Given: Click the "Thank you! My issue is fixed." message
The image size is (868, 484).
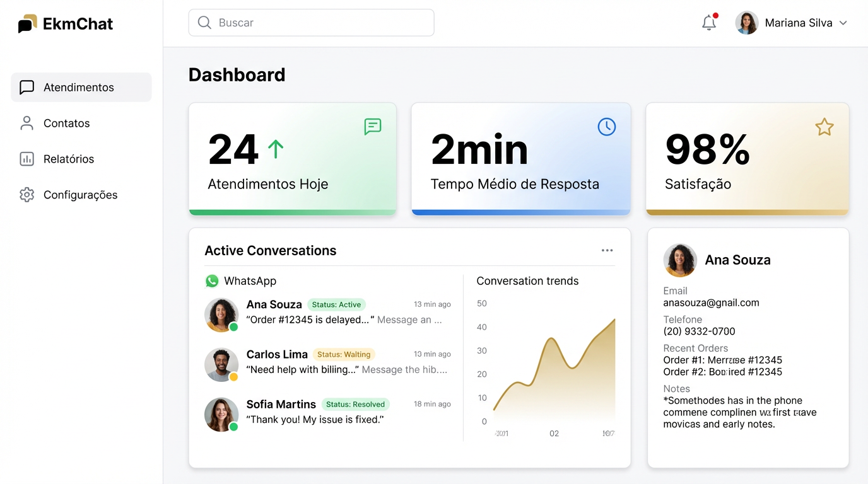Looking at the screenshot, I should pos(315,419).
